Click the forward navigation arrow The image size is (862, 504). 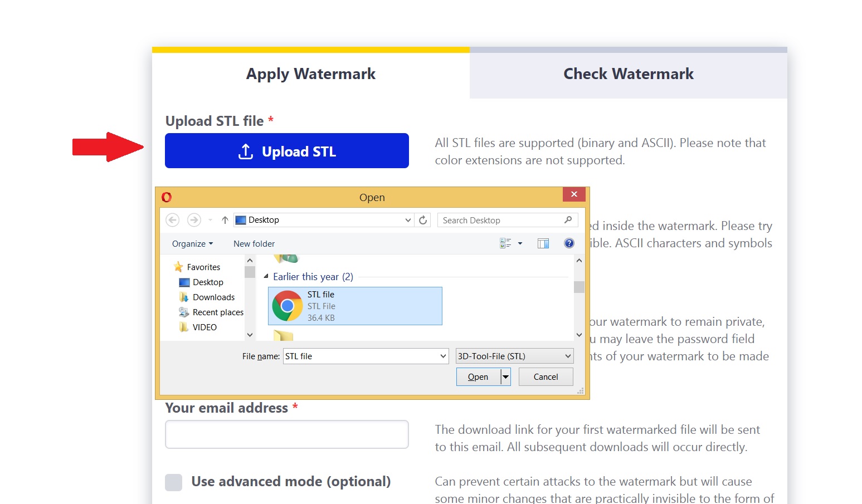tap(194, 220)
